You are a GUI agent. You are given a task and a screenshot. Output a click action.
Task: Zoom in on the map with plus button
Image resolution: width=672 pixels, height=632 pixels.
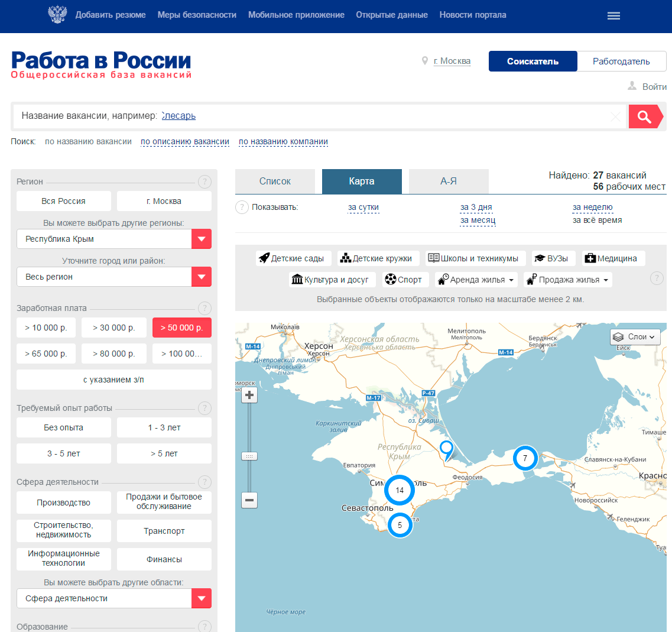[249, 395]
